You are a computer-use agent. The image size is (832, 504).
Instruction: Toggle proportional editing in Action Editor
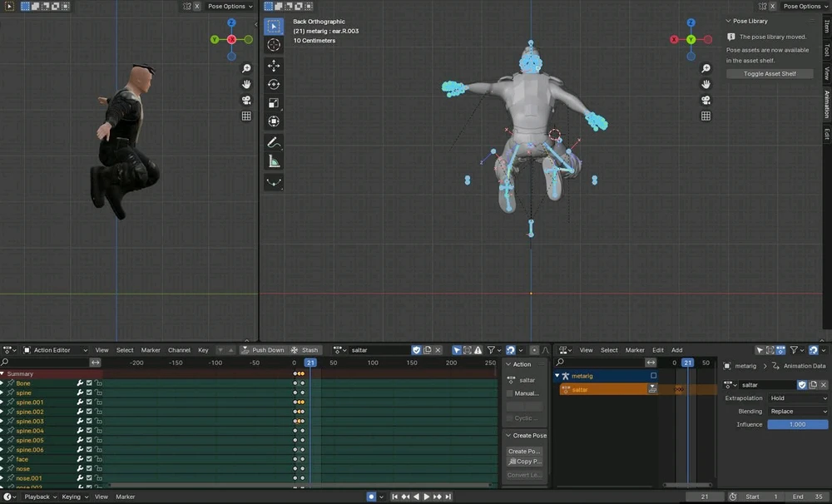click(534, 350)
